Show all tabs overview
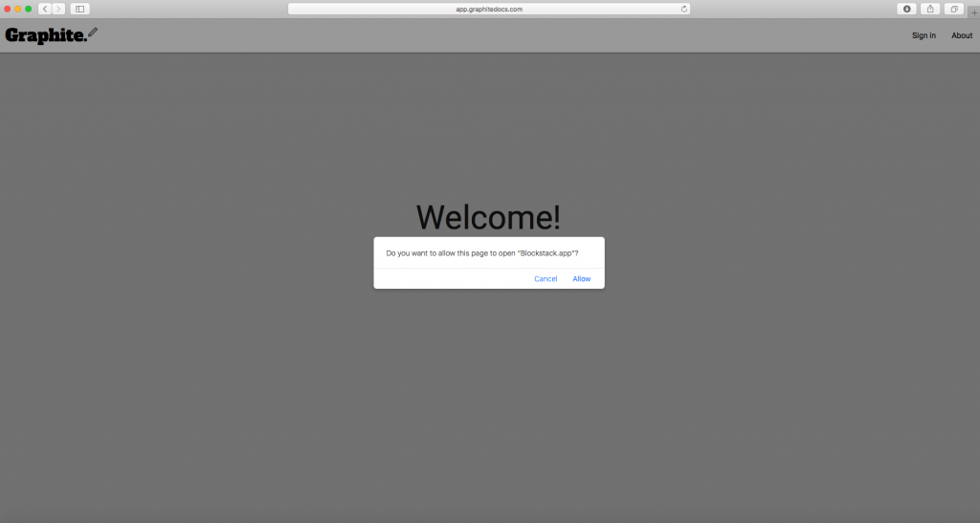 pyautogui.click(x=954, y=9)
